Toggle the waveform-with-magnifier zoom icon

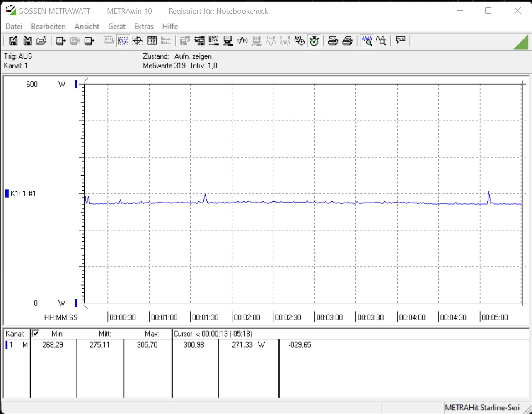(x=367, y=41)
